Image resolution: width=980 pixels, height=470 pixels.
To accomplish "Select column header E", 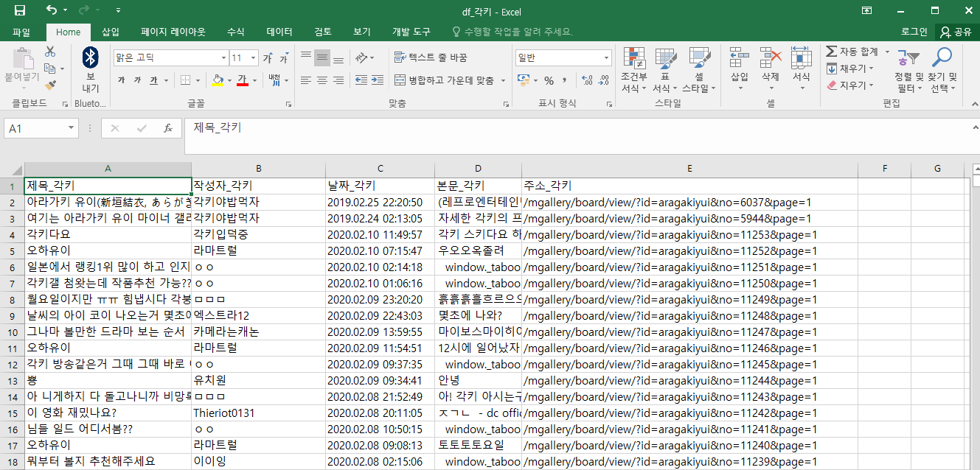I will pos(689,169).
